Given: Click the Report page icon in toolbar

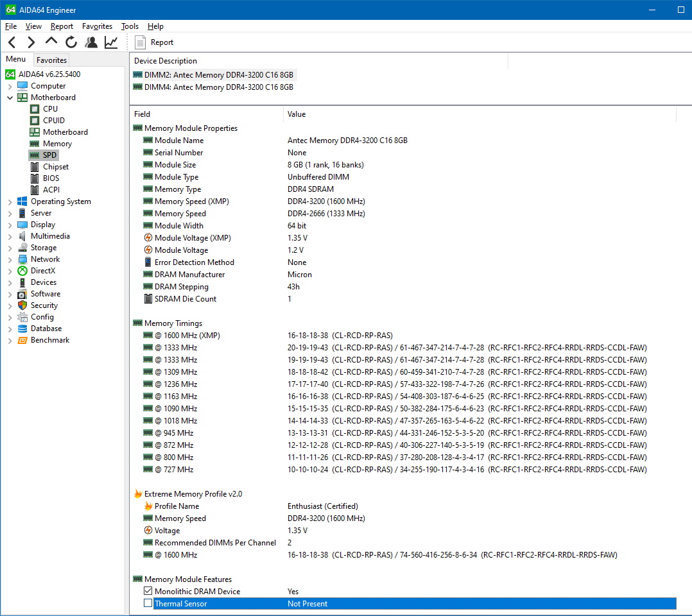Looking at the screenshot, I should [x=140, y=42].
